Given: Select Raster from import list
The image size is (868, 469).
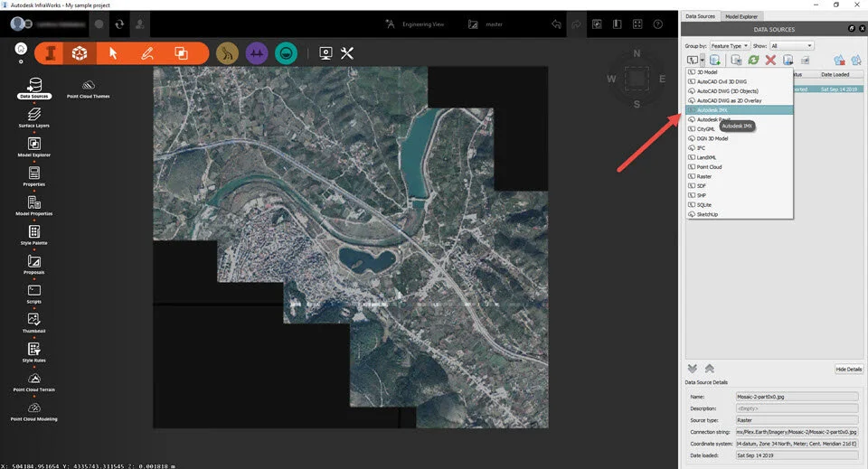Looking at the screenshot, I should click(740, 176).
